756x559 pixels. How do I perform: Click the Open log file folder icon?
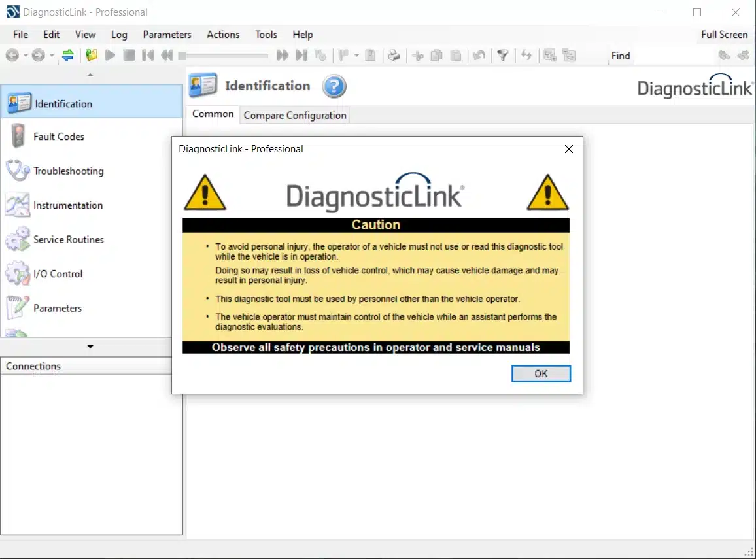[92, 56]
